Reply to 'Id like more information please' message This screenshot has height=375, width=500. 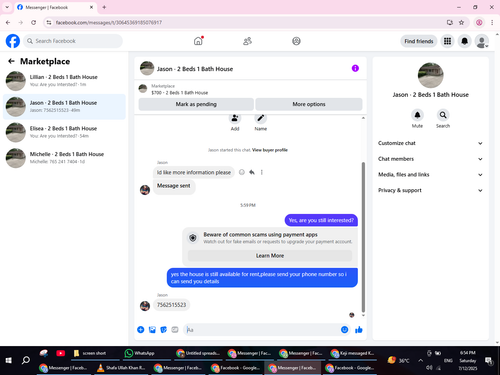pos(252,172)
